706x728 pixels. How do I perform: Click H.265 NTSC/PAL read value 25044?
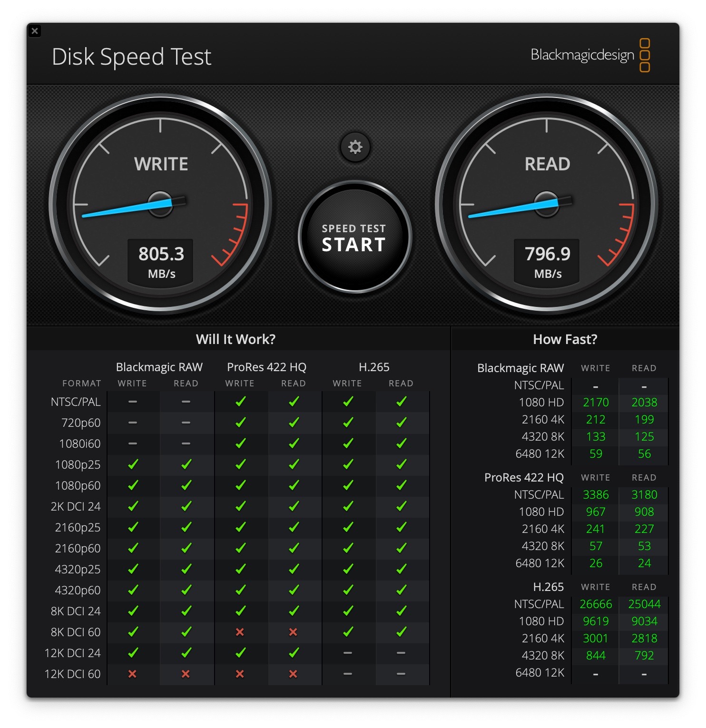click(x=644, y=604)
